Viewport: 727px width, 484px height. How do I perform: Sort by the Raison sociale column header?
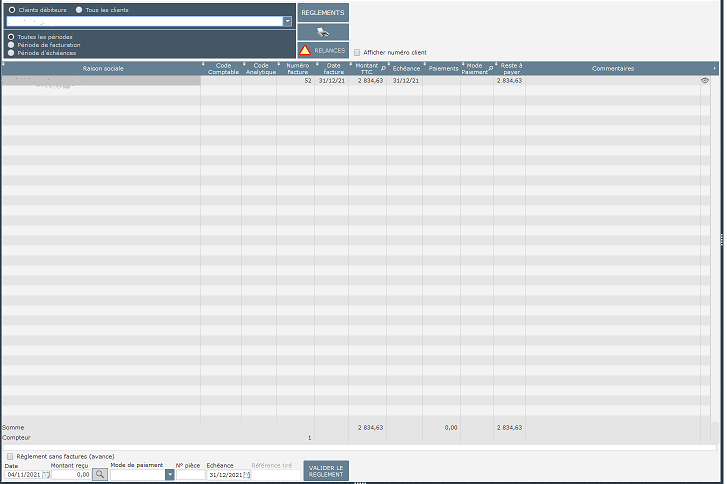(100, 68)
